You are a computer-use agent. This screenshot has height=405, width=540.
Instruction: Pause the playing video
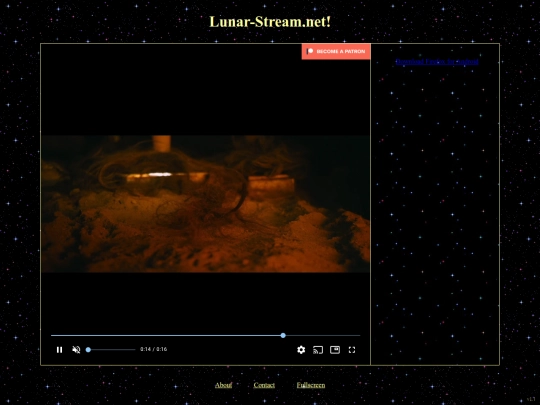[x=59, y=350]
